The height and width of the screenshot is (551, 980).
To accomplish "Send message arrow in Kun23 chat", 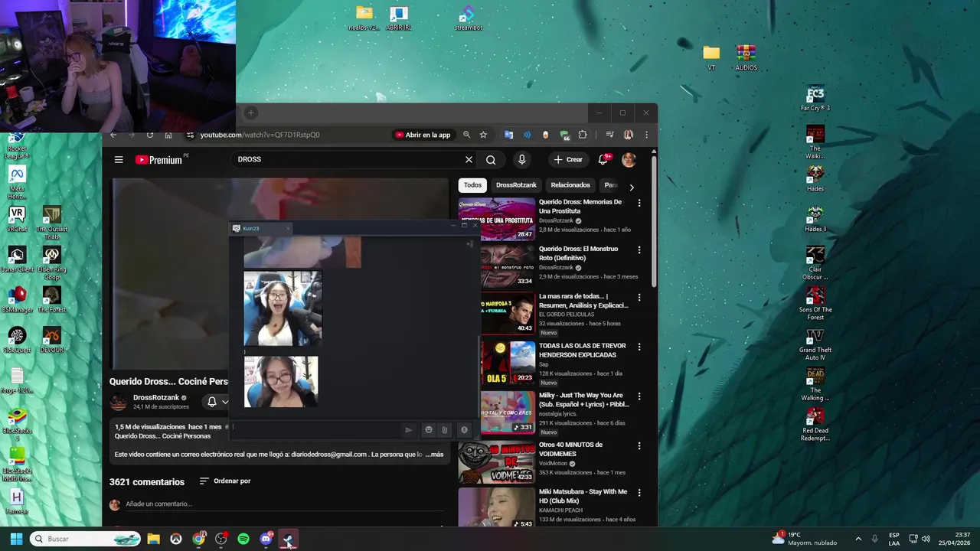I will tap(408, 430).
